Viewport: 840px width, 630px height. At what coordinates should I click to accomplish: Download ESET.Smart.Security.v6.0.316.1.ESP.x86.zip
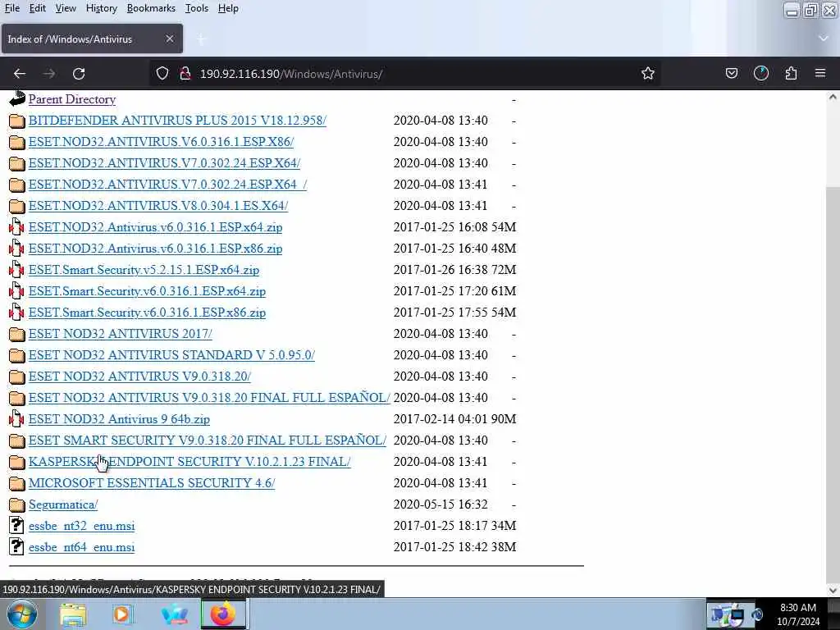147,313
